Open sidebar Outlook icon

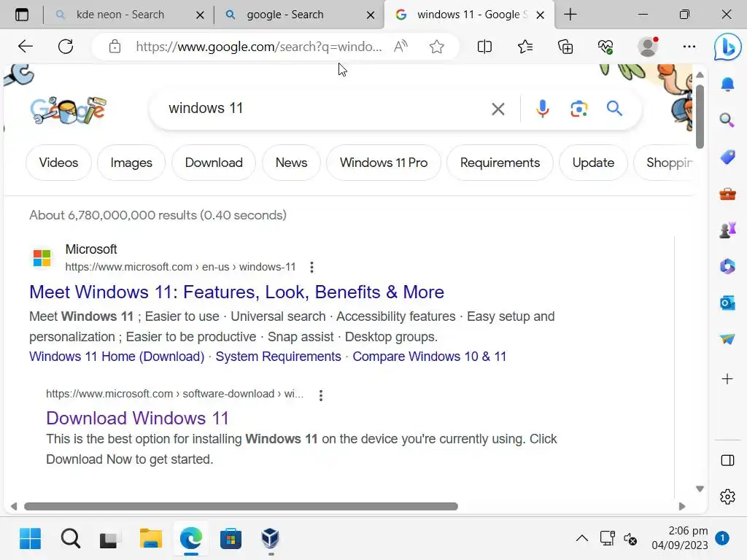pyautogui.click(x=727, y=303)
